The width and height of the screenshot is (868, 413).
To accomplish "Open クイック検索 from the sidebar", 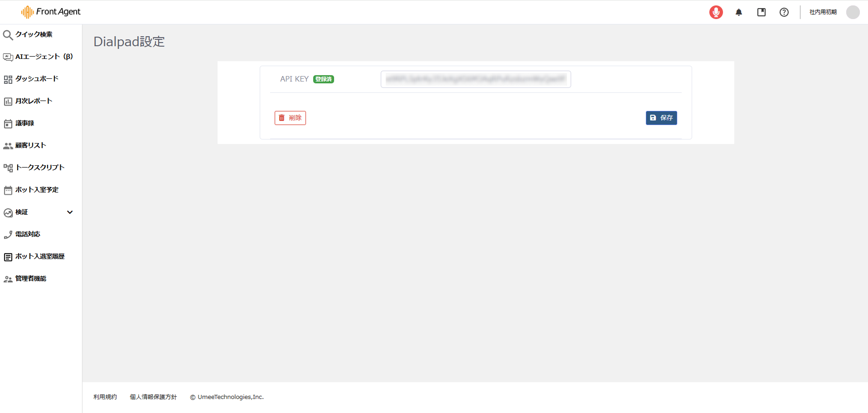I will [x=34, y=34].
